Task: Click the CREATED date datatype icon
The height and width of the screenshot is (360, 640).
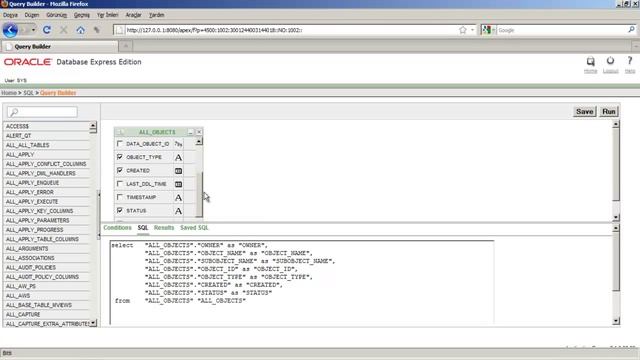Action: pyautogui.click(x=178, y=171)
